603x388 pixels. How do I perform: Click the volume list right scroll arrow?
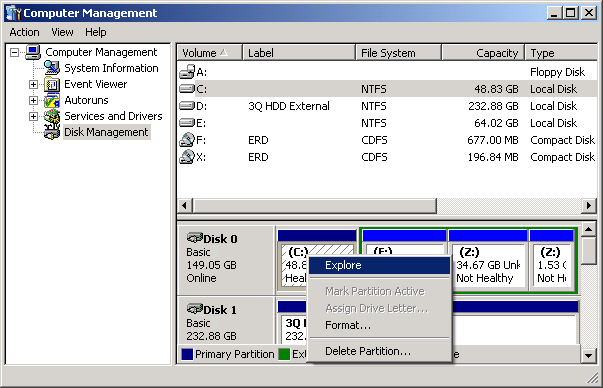click(588, 206)
